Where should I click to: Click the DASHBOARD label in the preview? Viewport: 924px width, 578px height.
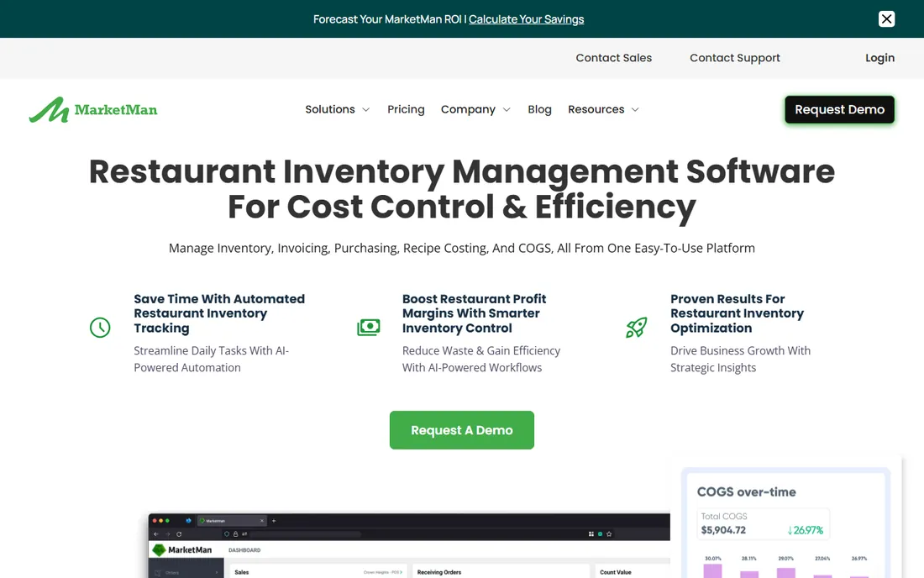pyautogui.click(x=244, y=550)
